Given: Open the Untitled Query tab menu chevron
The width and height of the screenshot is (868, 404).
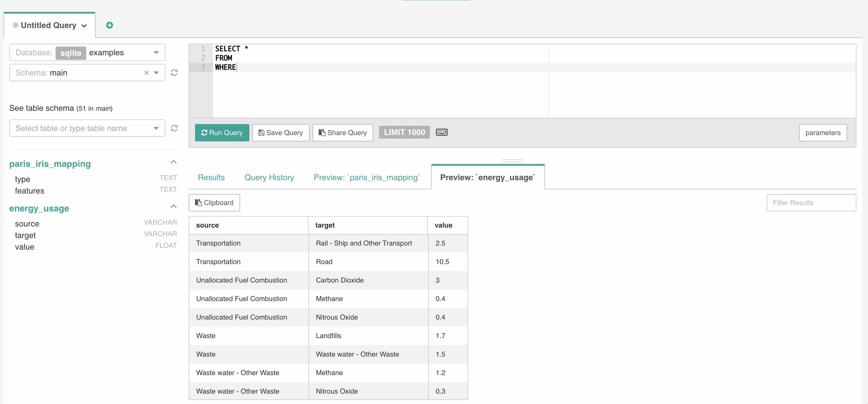Looking at the screenshot, I should (x=84, y=26).
